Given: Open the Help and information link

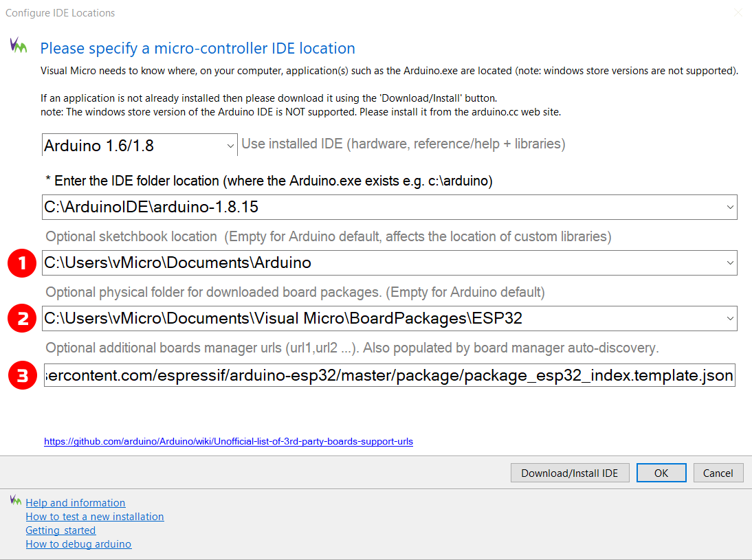Looking at the screenshot, I should (76, 502).
